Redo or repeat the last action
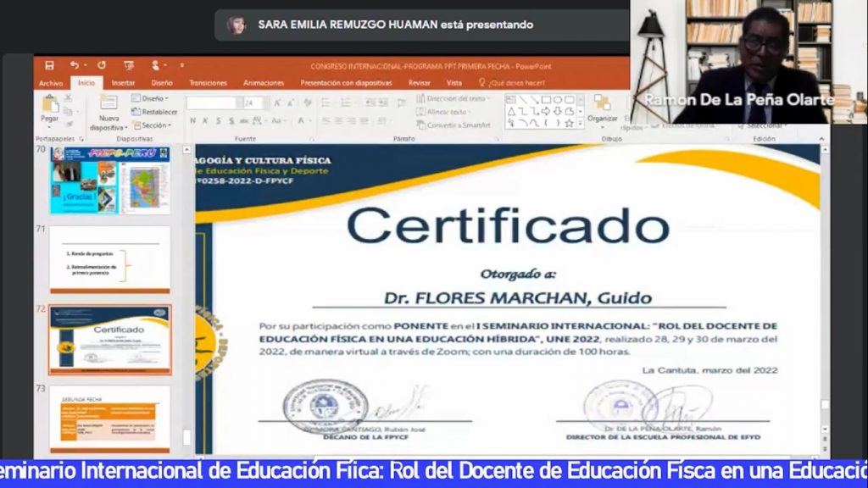Screen dimensions: 868x488 [x=102, y=65]
